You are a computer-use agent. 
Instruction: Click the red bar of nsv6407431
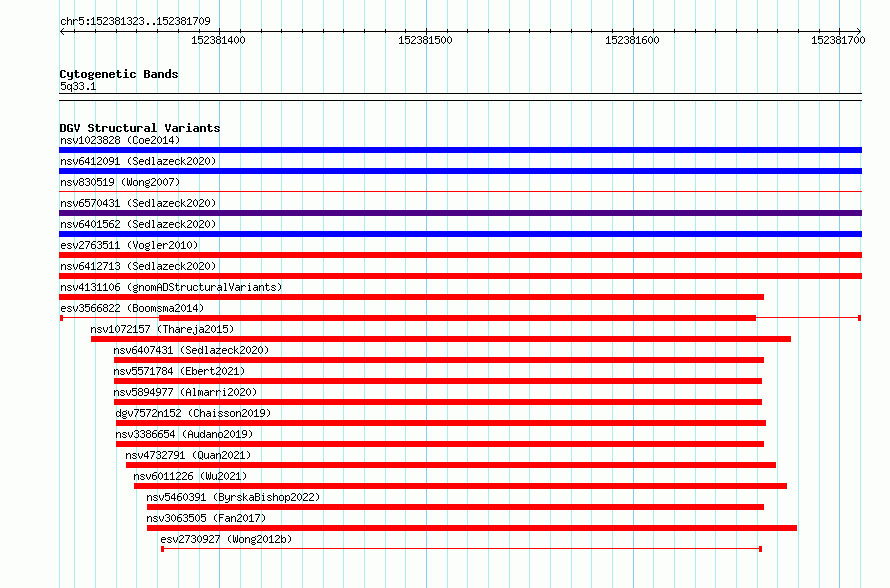pos(439,360)
